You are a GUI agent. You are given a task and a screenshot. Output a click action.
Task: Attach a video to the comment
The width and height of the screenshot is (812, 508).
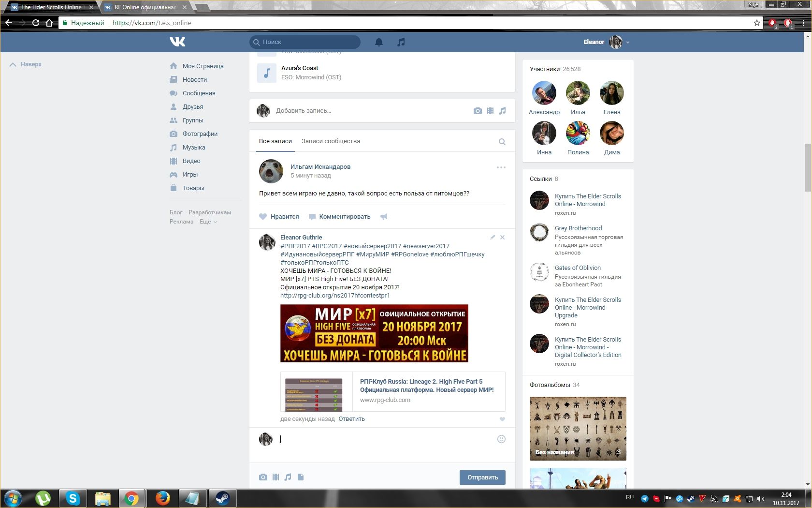coord(275,477)
